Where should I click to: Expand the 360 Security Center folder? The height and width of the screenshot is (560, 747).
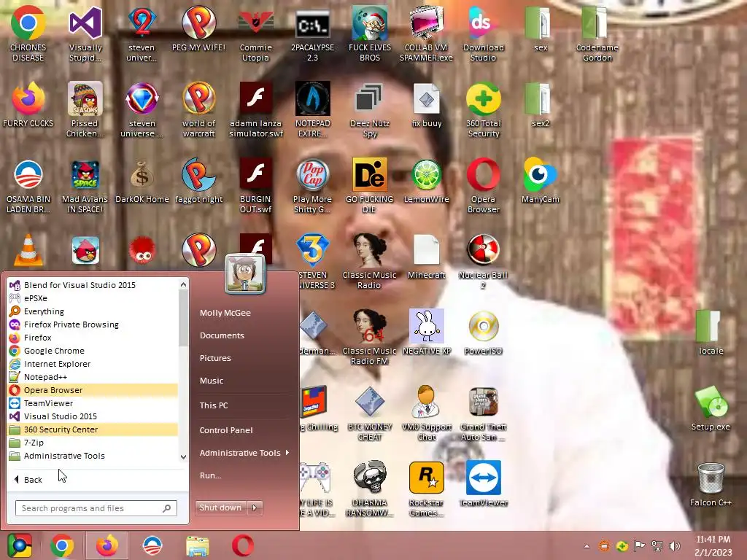(93, 429)
